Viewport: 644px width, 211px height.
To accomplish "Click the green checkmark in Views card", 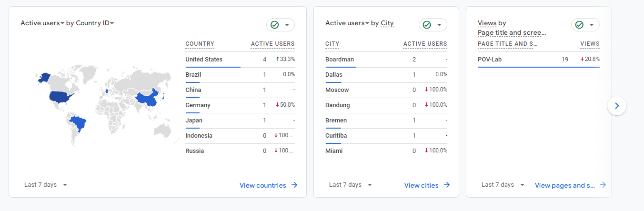I will point(579,25).
